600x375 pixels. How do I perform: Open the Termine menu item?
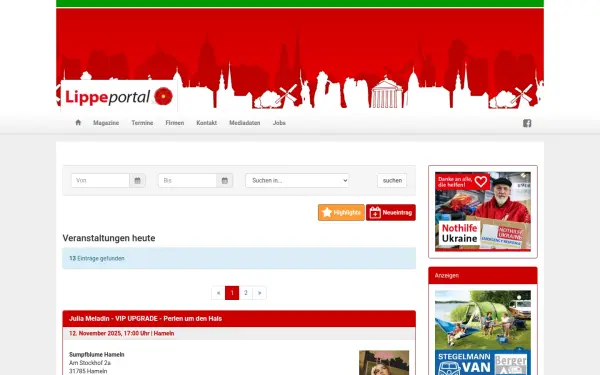[x=142, y=123]
